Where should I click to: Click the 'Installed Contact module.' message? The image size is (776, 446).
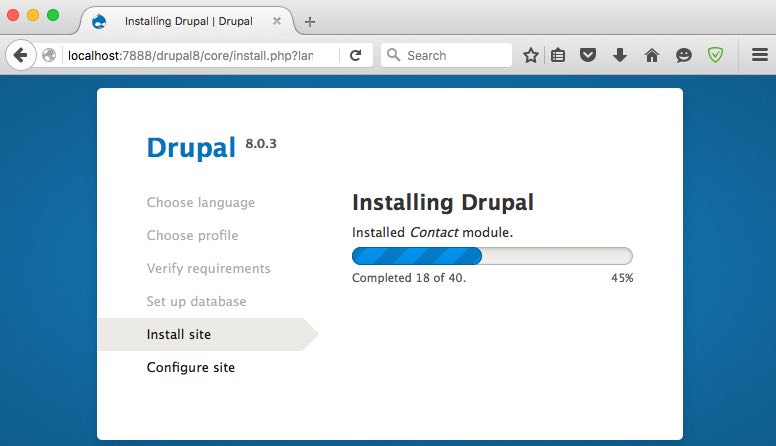pyautogui.click(x=432, y=232)
